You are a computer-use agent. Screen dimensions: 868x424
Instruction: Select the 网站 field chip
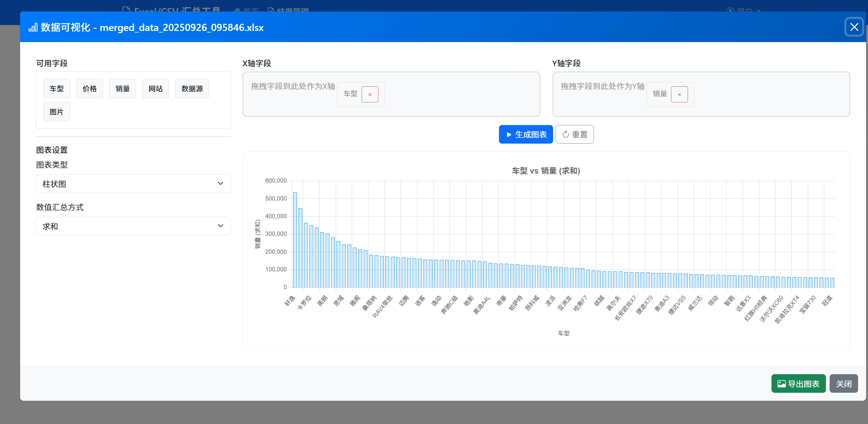coord(155,89)
